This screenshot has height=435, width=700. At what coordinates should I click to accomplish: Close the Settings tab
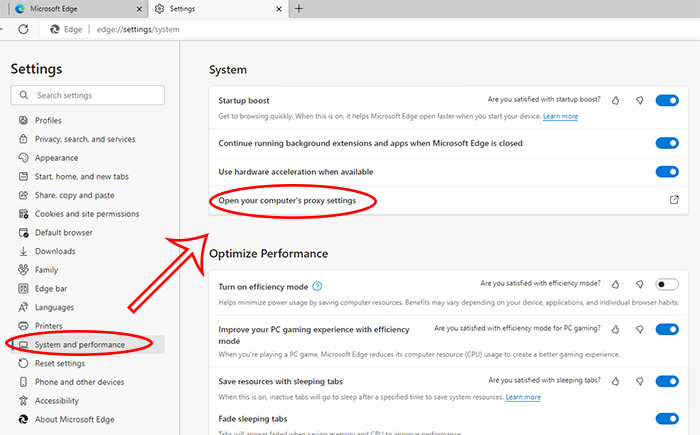(x=279, y=9)
